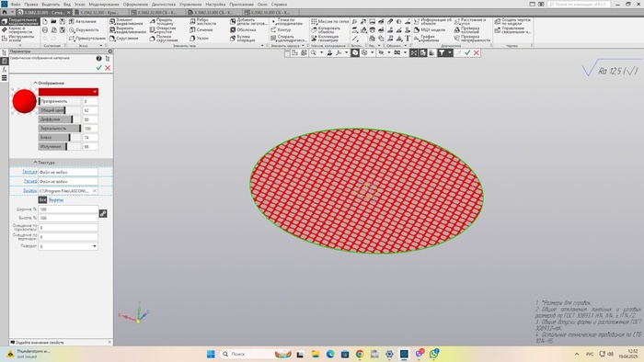Open the Сечение section tool

pos(201,30)
